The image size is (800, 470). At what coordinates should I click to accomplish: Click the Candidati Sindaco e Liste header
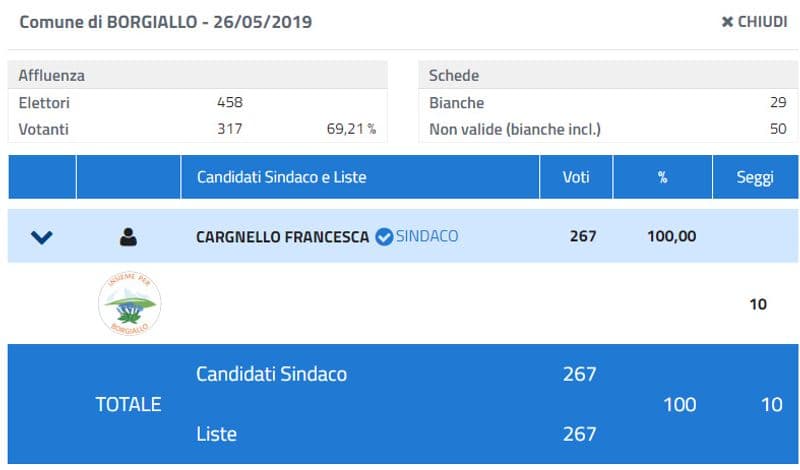[281, 177]
